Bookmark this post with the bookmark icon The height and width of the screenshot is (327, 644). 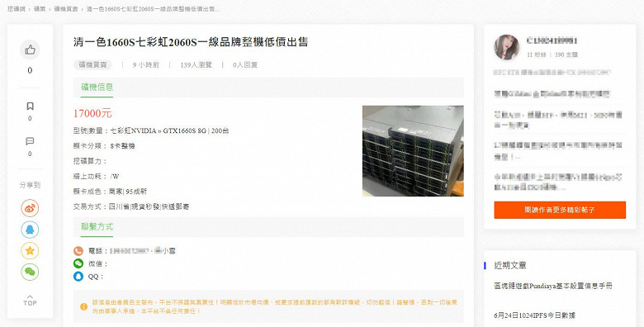click(30, 107)
